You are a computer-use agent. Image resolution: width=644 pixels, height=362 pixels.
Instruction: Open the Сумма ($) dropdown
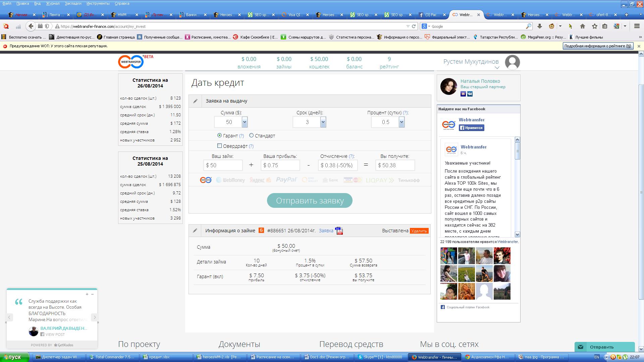(245, 122)
